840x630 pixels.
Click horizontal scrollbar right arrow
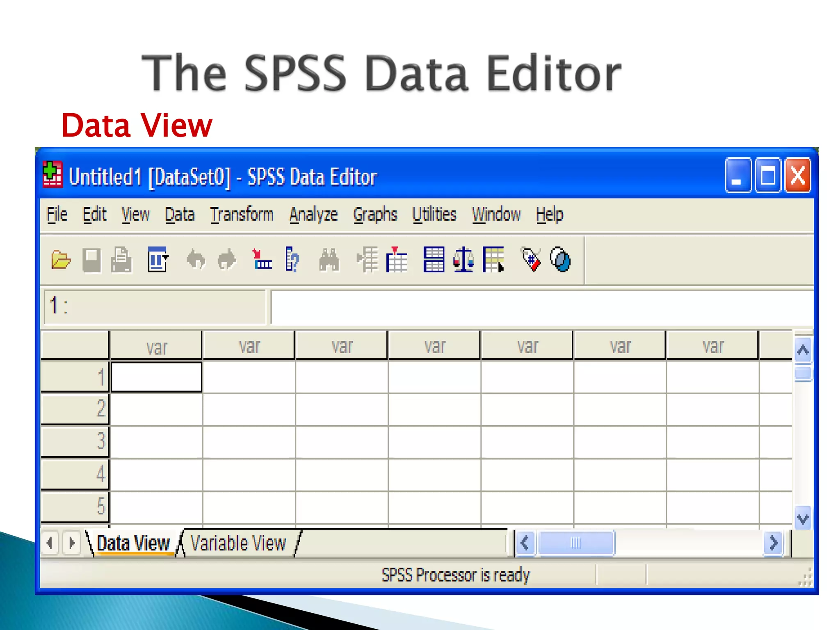pos(774,543)
